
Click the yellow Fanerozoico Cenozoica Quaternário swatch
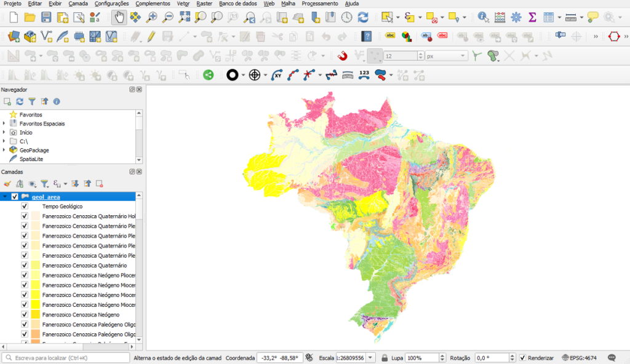35,266
